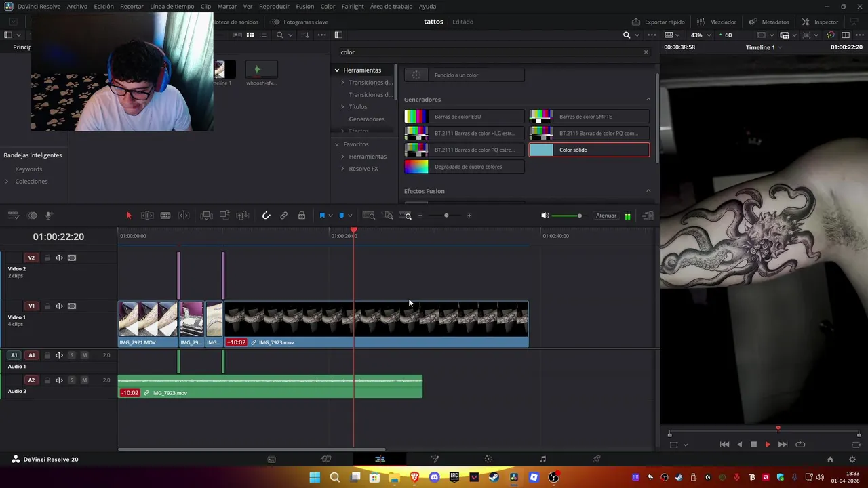Open the Inspector panel

point(820,22)
